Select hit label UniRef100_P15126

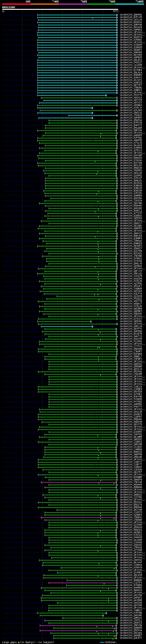pos(131,306)
